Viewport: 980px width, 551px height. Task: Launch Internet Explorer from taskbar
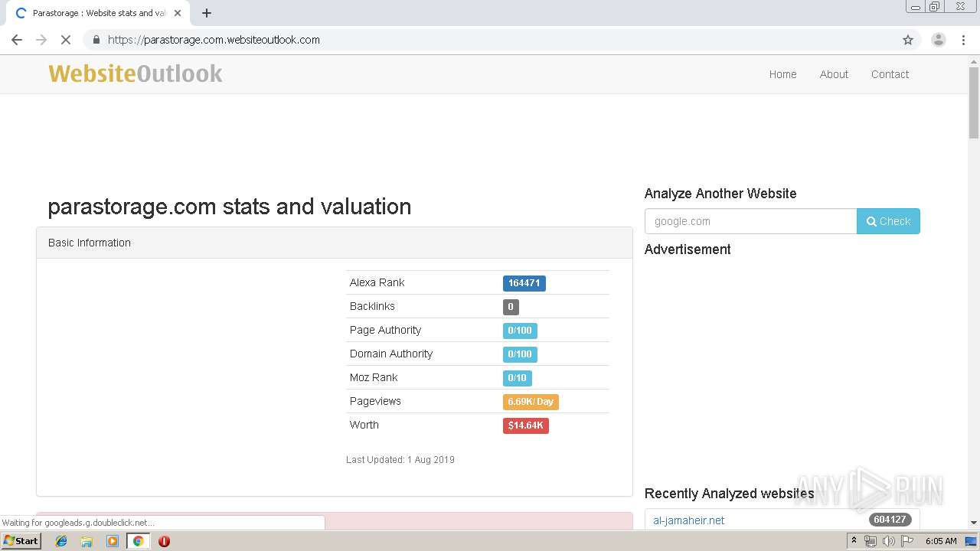61,541
